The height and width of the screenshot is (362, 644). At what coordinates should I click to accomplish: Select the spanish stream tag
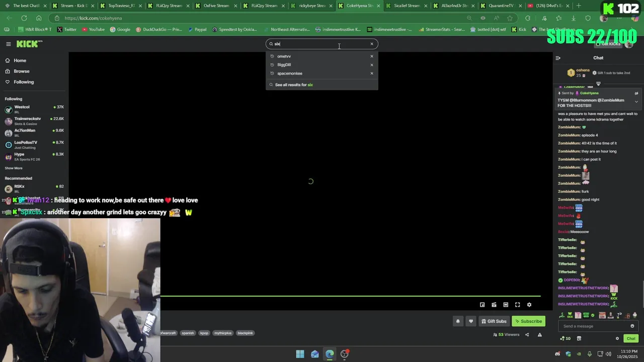188,333
